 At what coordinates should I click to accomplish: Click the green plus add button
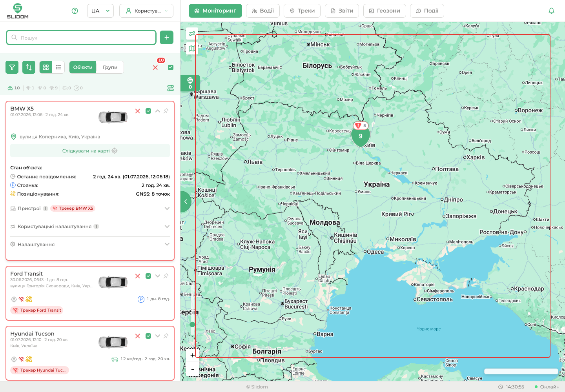click(x=167, y=38)
